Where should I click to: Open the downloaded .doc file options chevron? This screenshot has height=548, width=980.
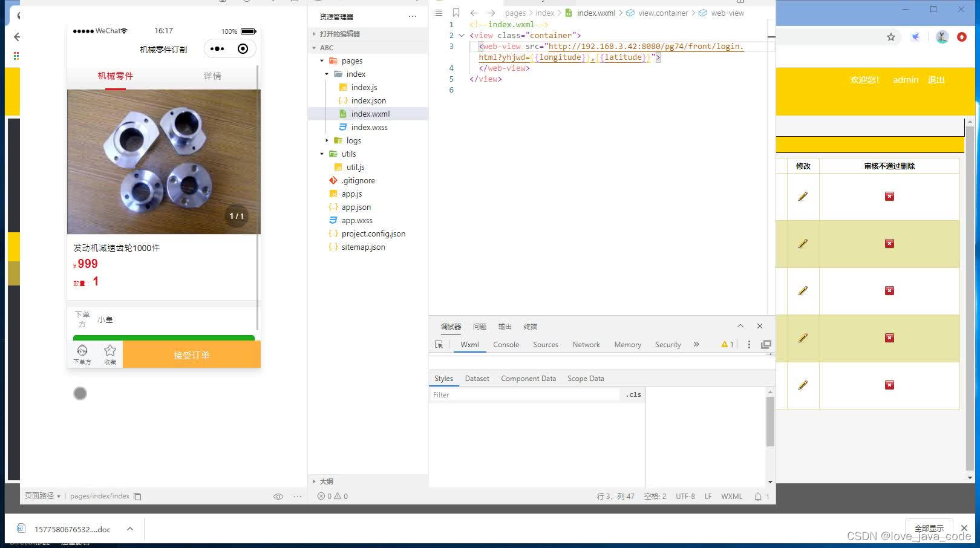130,529
